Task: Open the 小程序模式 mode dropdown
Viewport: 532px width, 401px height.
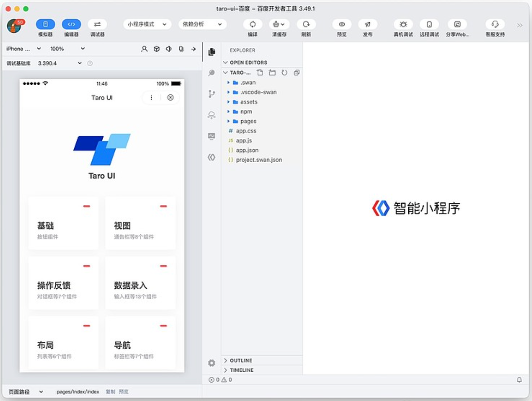Action: (147, 24)
